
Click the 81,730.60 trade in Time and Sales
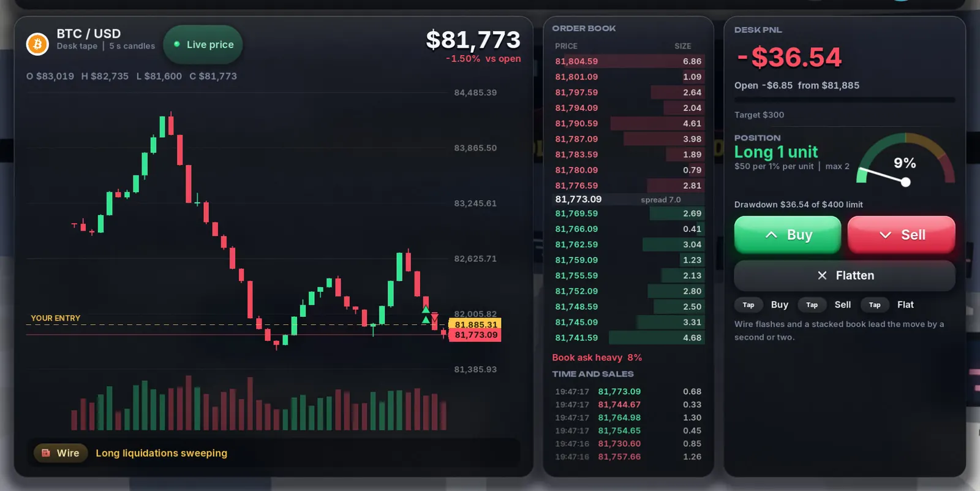[628, 444]
